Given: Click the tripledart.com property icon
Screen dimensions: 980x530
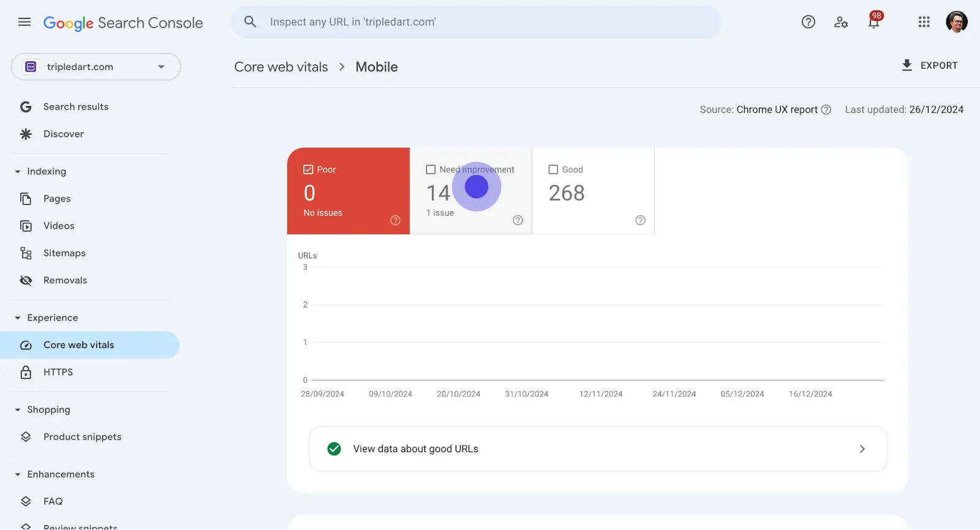Looking at the screenshot, I should (31, 67).
